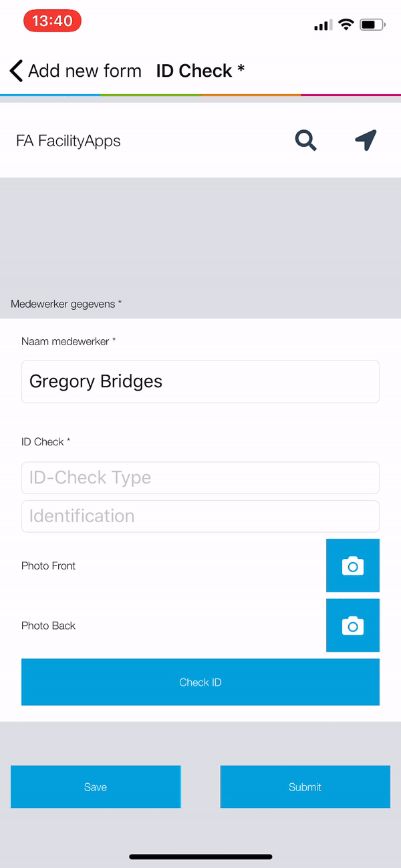
Task: Click the Check ID button
Action: [x=200, y=682]
